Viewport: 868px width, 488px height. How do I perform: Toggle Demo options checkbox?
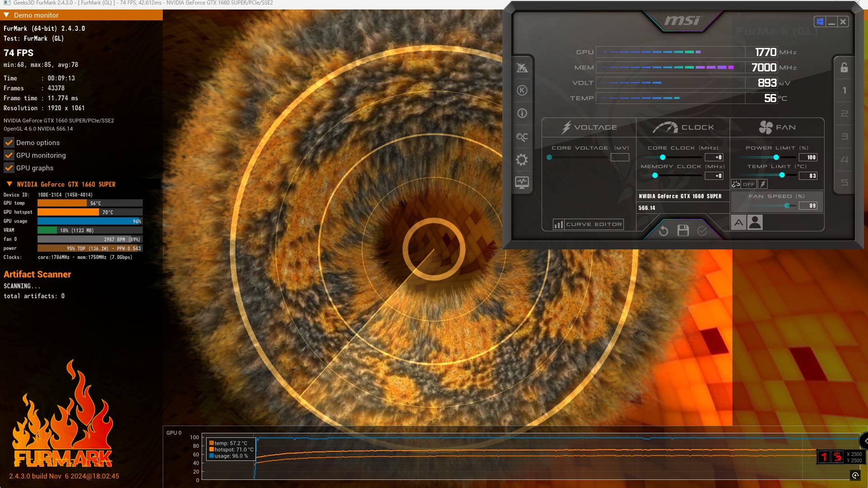[9, 142]
